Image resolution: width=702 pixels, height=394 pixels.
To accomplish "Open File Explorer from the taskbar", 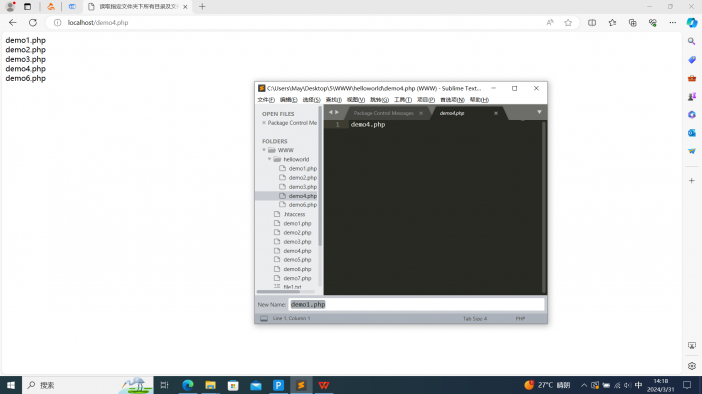I will pyautogui.click(x=210, y=385).
